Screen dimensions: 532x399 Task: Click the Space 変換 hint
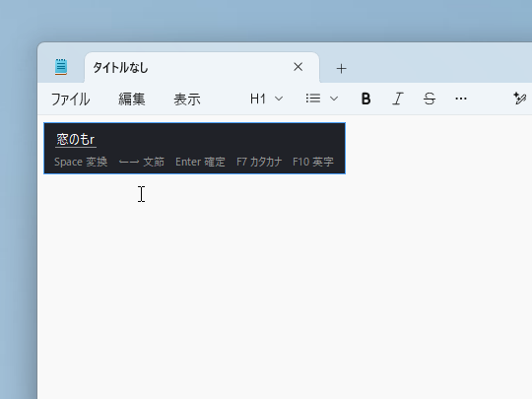pos(81,162)
